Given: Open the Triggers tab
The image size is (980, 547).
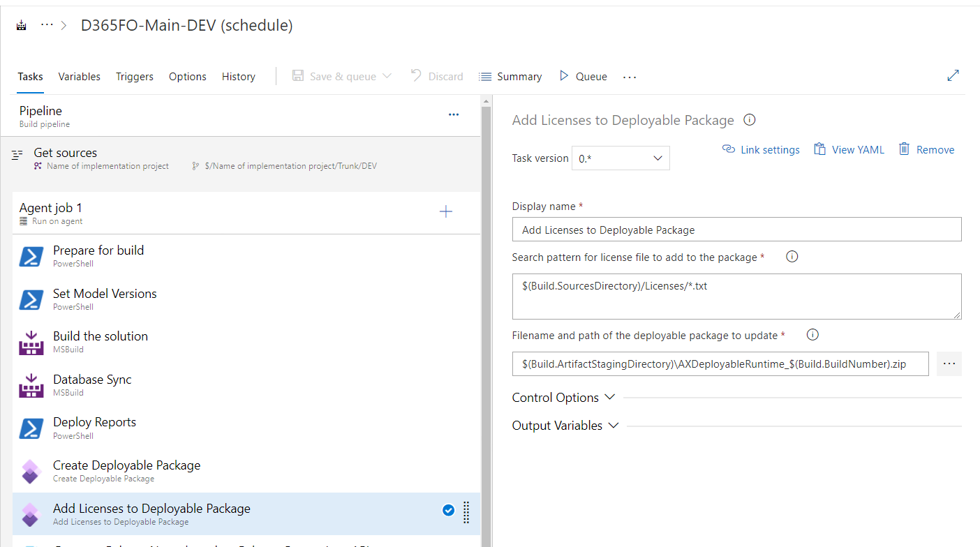Looking at the screenshot, I should (134, 76).
